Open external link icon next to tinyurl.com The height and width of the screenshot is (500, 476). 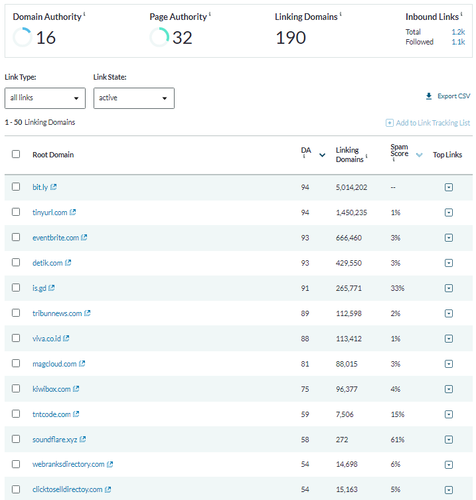pos(73,212)
